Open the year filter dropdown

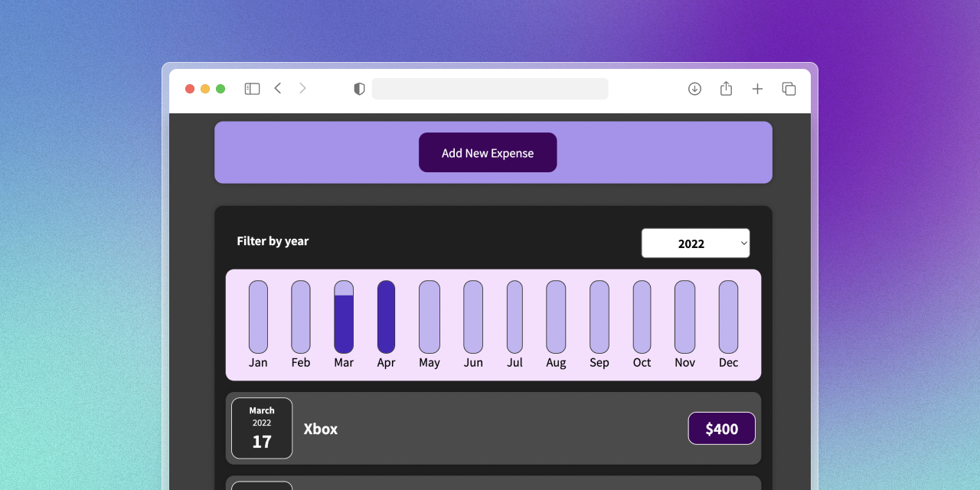pyautogui.click(x=695, y=243)
